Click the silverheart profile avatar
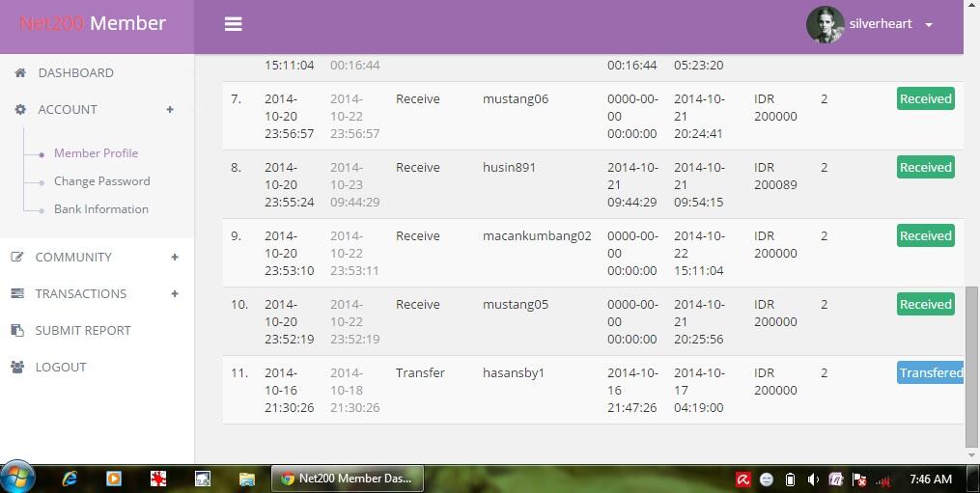The height and width of the screenshot is (493, 980). [x=825, y=24]
